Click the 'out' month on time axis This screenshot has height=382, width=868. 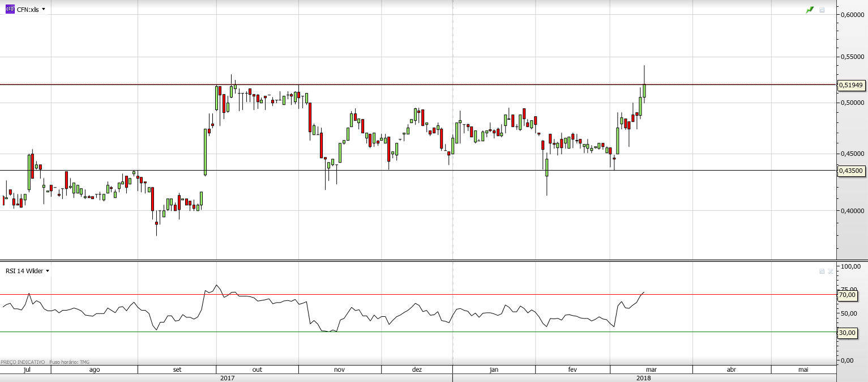257,370
